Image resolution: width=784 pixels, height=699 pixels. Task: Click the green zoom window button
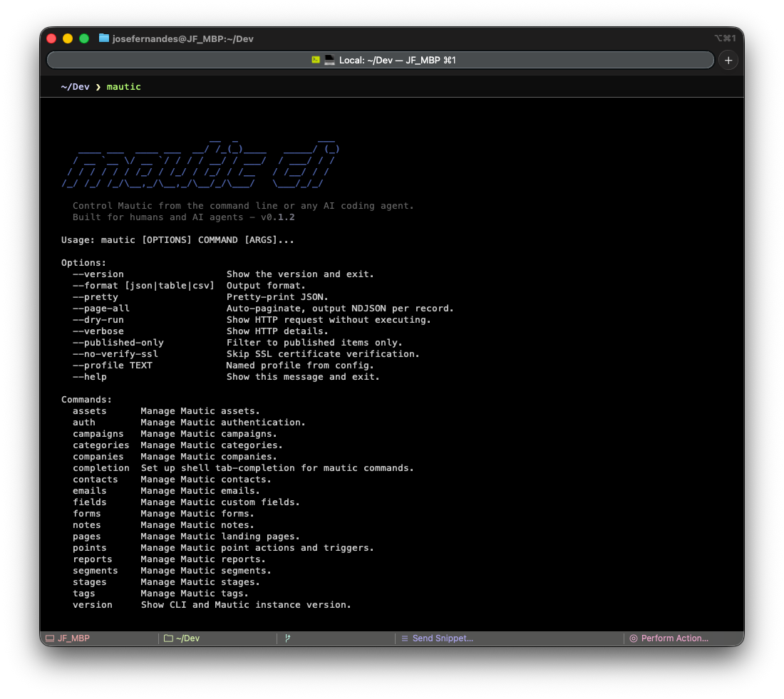click(84, 38)
